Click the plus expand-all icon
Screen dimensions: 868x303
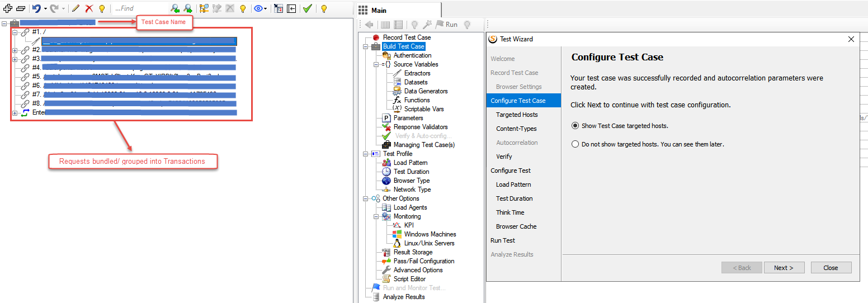(8, 8)
